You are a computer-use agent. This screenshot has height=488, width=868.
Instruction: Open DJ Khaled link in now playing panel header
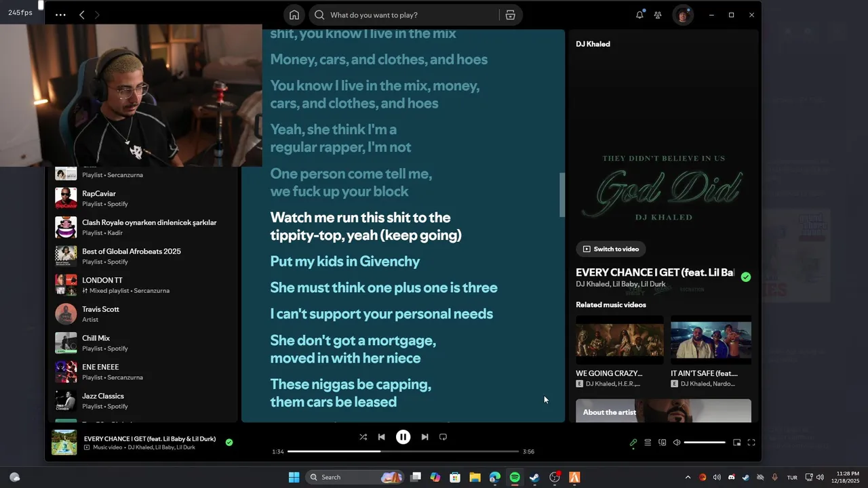[593, 44]
